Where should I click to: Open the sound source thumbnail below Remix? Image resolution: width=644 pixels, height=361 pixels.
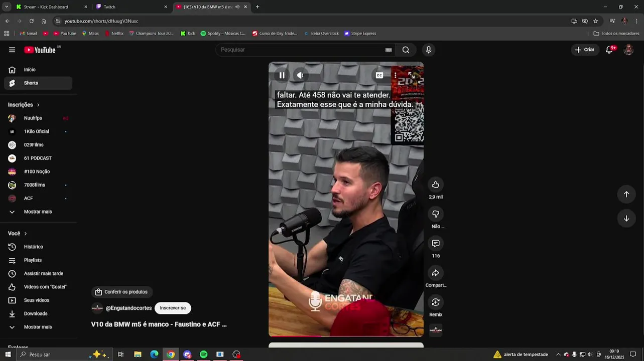tap(436, 330)
